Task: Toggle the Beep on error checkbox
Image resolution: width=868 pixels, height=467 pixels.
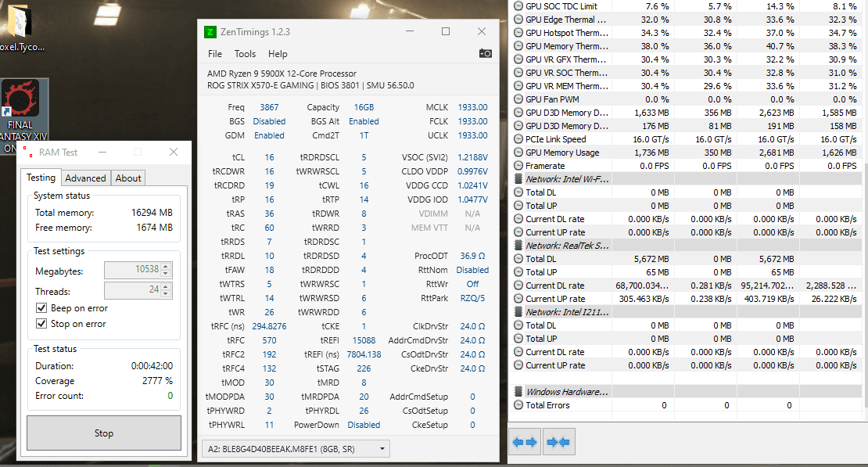Action: pos(41,308)
